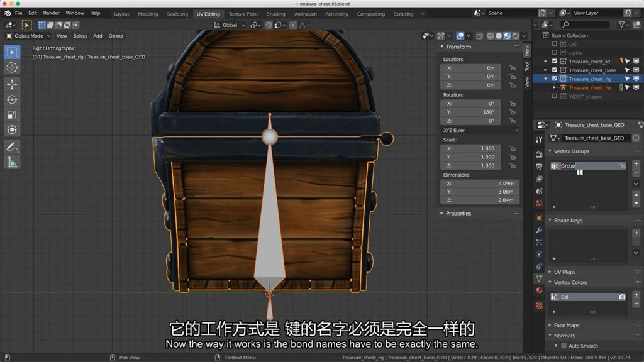Click the outliner search field
The width and height of the screenshot is (644, 362).
pyautogui.click(x=584, y=25)
